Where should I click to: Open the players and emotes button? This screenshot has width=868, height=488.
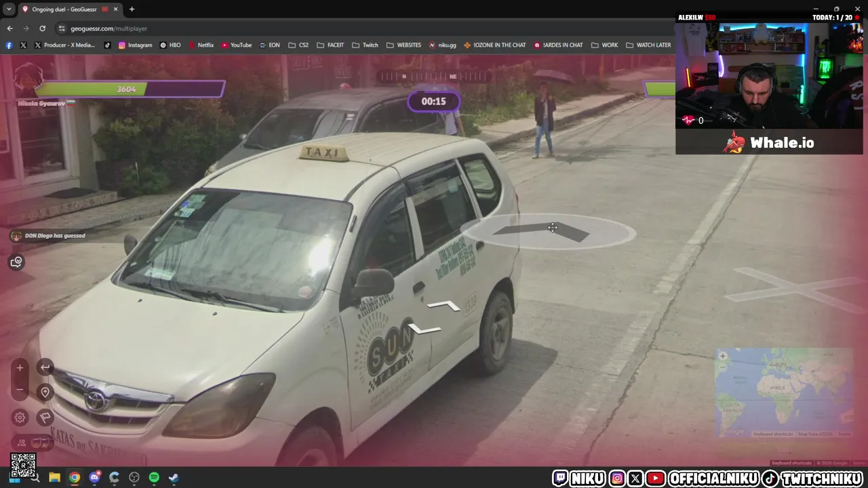point(31,443)
